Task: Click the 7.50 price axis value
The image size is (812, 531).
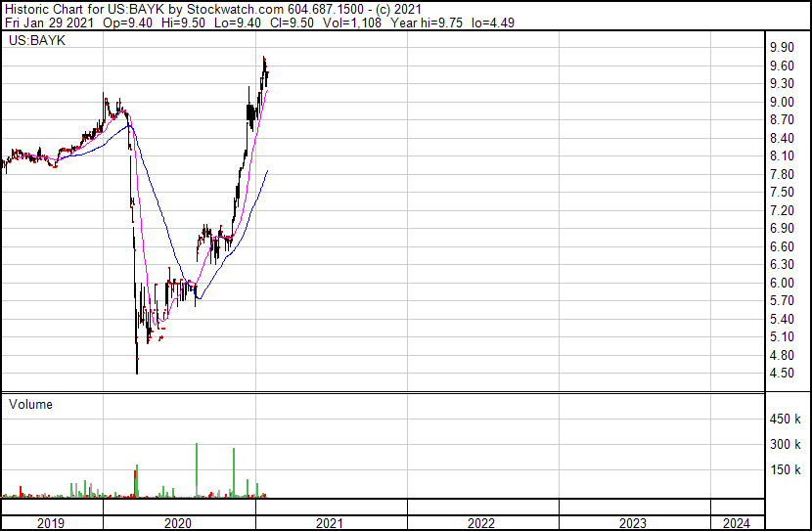Action: [782, 192]
